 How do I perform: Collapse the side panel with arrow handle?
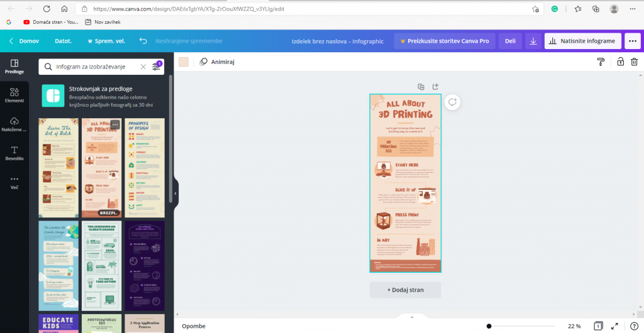tap(176, 193)
